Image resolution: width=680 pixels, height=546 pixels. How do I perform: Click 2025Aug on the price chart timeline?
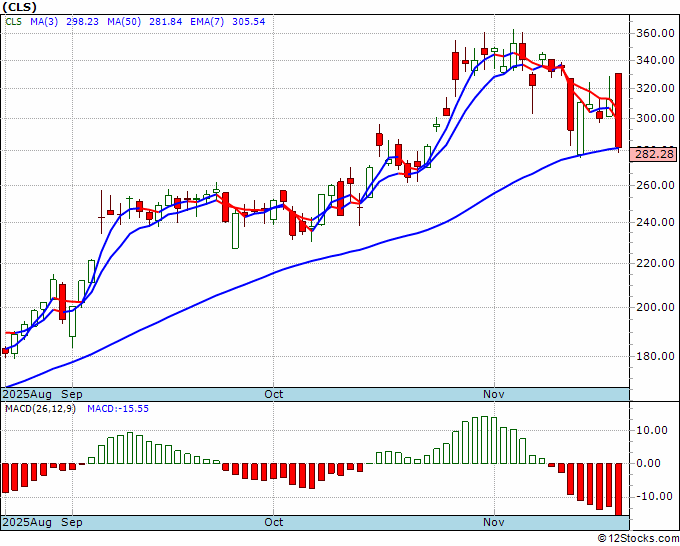(x=27, y=394)
